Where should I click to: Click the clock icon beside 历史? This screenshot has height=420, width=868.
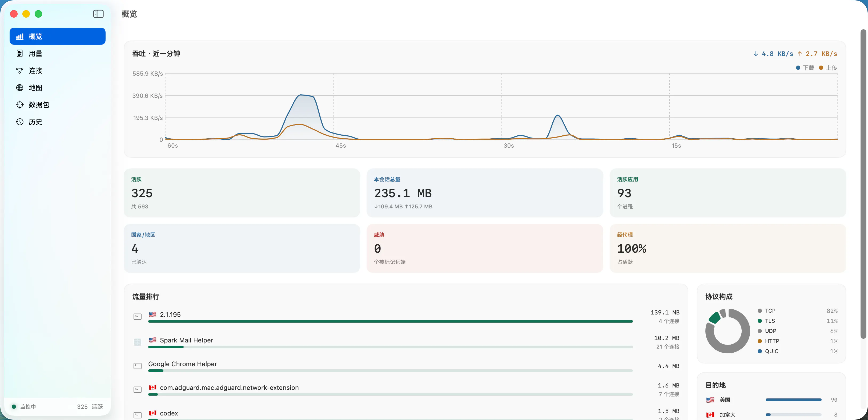[x=20, y=122]
